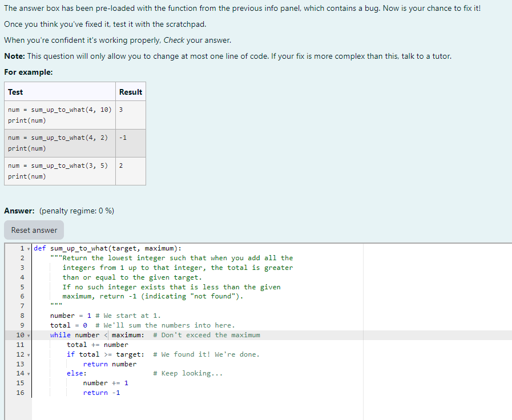Click the 'number += 1' code line

[x=106, y=383]
